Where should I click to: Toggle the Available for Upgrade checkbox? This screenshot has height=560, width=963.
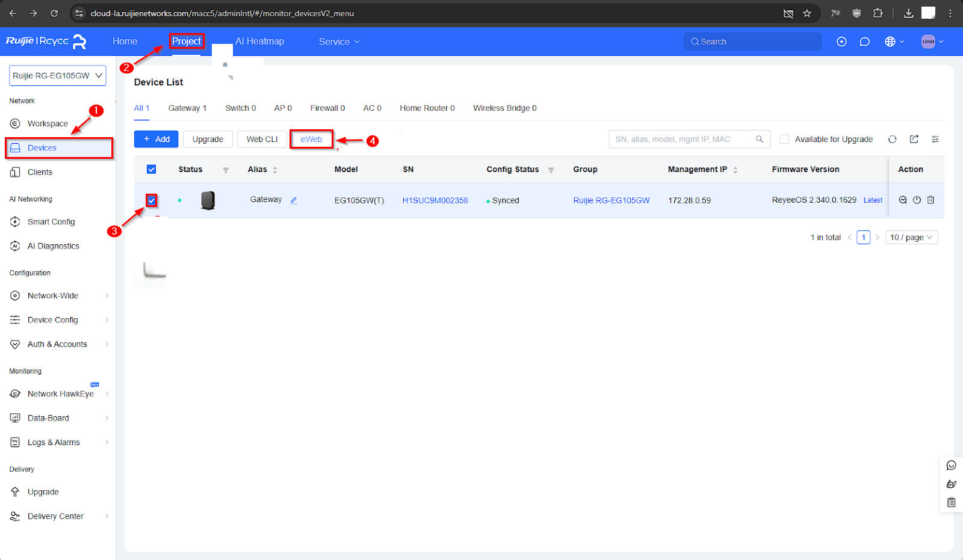tap(784, 139)
